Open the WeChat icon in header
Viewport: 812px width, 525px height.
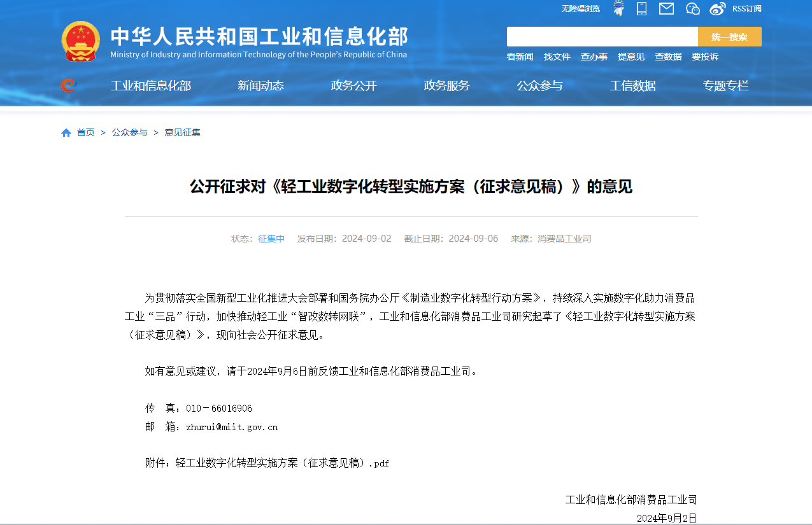(x=693, y=8)
